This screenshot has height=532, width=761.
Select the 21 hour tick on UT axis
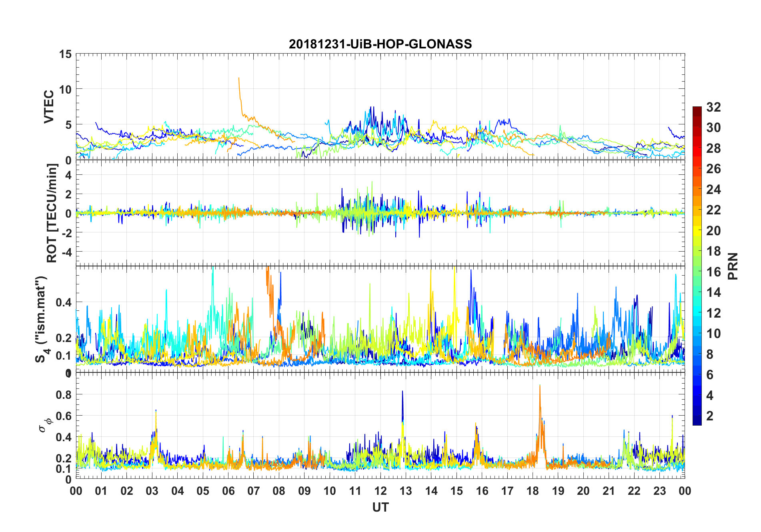click(609, 491)
